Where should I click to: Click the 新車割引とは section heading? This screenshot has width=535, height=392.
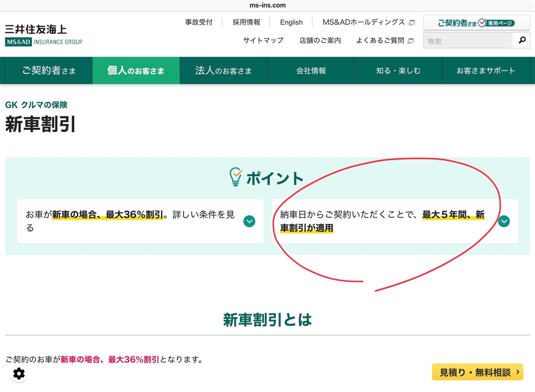click(x=267, y=320)
